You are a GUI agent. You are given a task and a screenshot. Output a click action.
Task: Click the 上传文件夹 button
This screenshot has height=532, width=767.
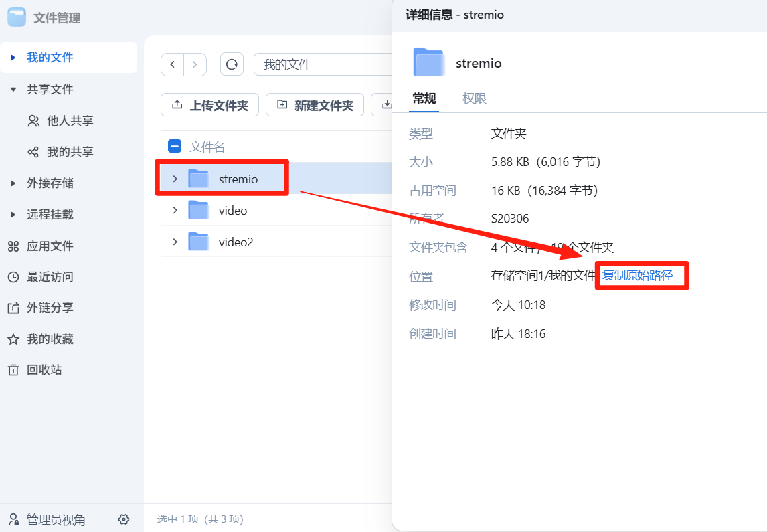[209, 105]
